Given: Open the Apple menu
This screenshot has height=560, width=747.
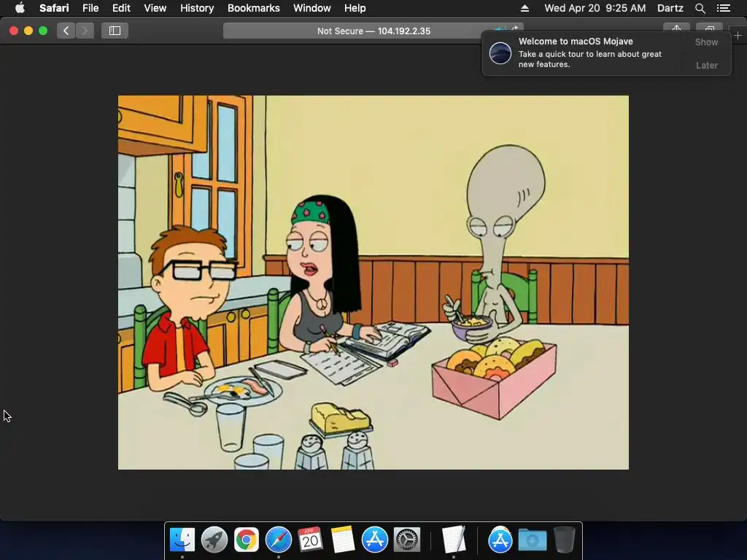Looking at the screenshot, I should pos(20,8).
